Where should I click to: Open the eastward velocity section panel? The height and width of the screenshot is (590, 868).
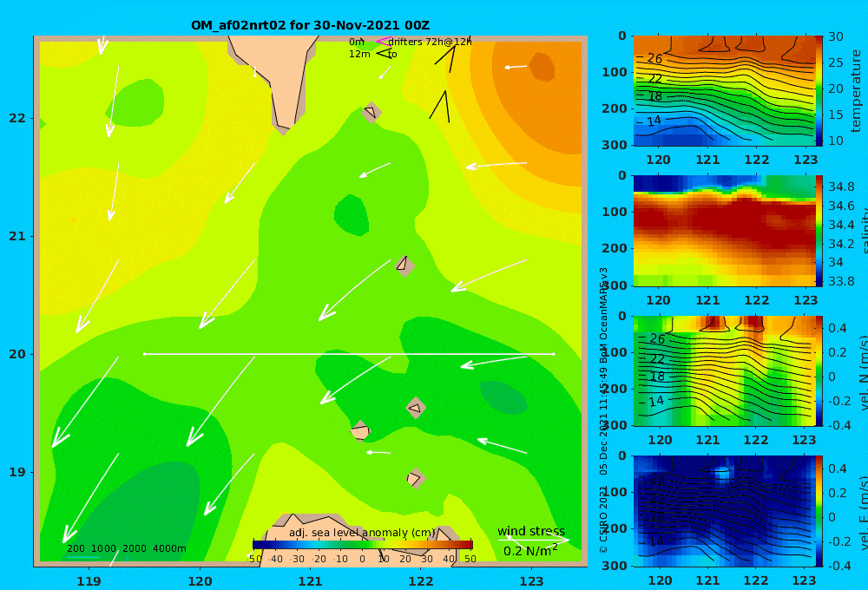pyautogui.click(x=724, y=511)
